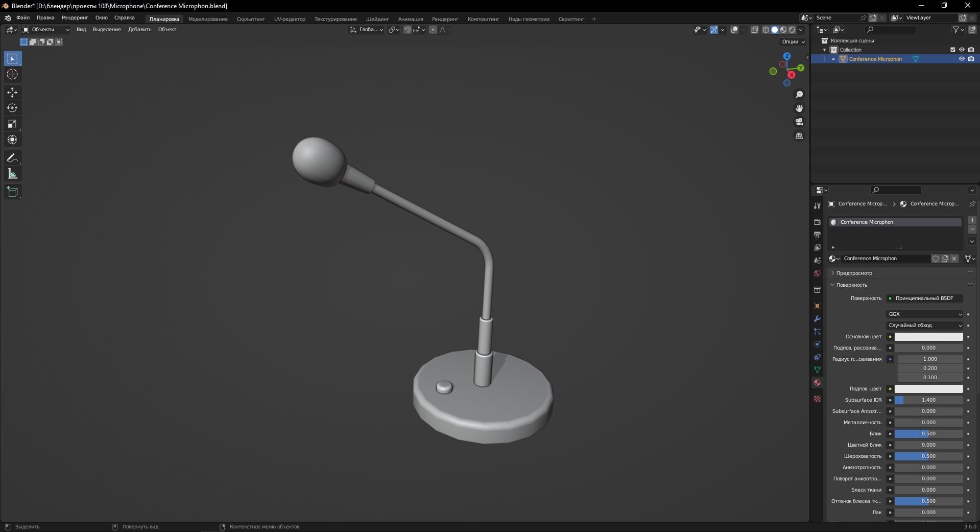
Task: Open the Texture properties tab
Action: pos(817,399)
